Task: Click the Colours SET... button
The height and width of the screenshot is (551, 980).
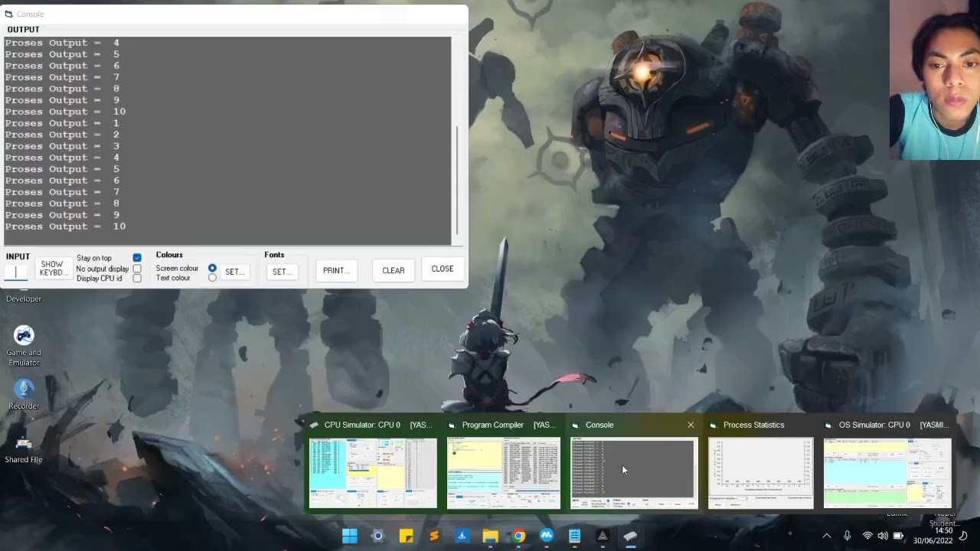Action: click(234, 272)
